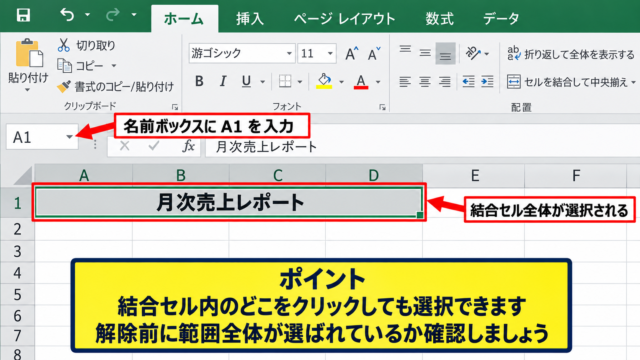Viewport: 640px width, 360px height.
Task: Open the font color dropdown arrow
Action: point(378,82)
